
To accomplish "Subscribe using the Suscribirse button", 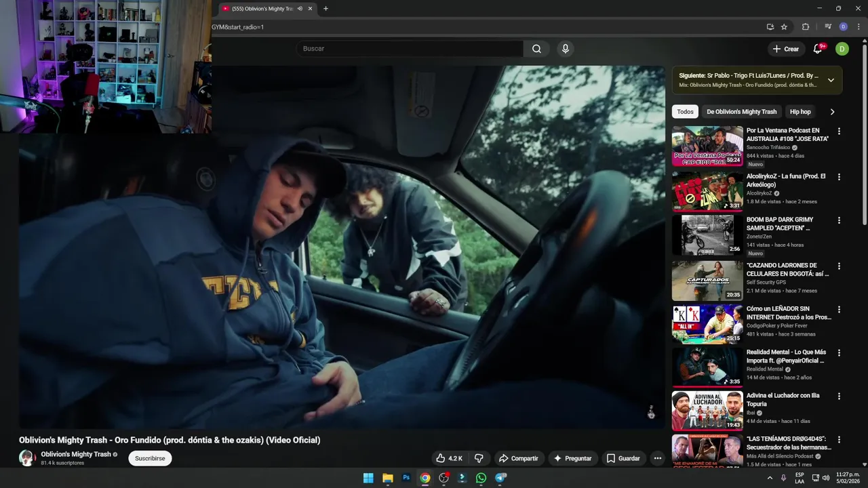I will pos(150,458).
